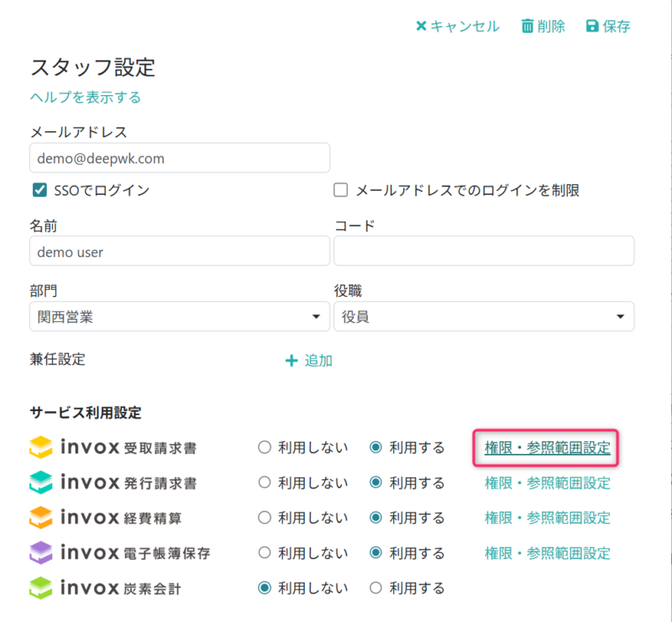Open the ヘルプを表示する link
Image resolution: width=672 pixels, height=622 pixels.
(x=86, y=97)
